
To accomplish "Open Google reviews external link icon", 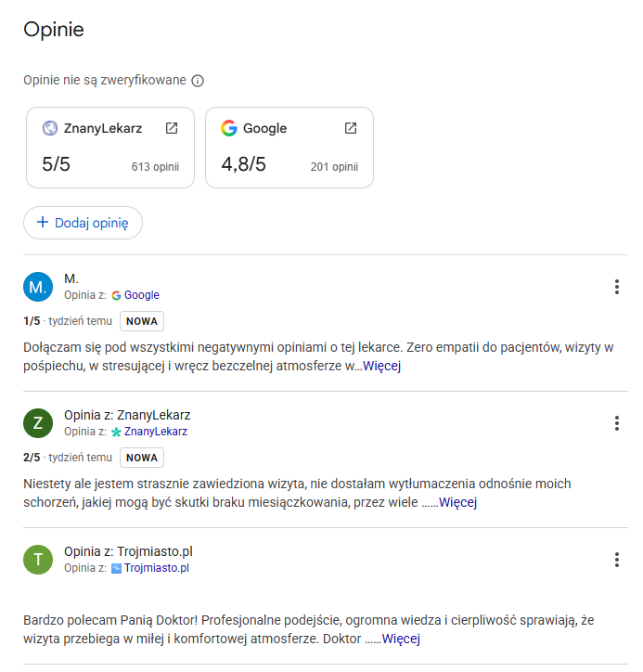I will click(x=351, y=128).
